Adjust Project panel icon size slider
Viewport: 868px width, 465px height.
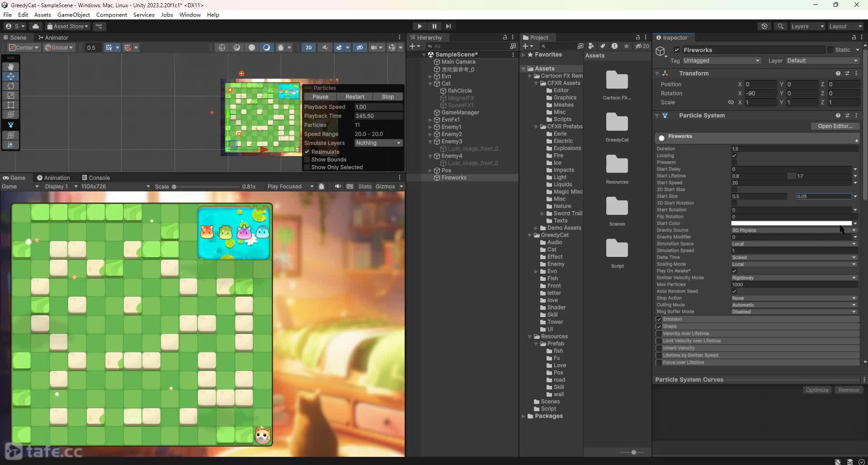[x=634, y=452]
